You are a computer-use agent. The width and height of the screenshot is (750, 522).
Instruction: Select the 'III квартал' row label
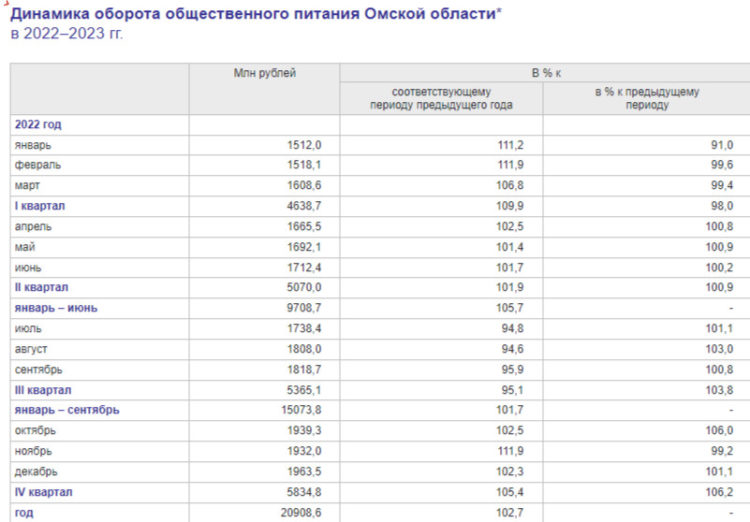click(43, 390)
